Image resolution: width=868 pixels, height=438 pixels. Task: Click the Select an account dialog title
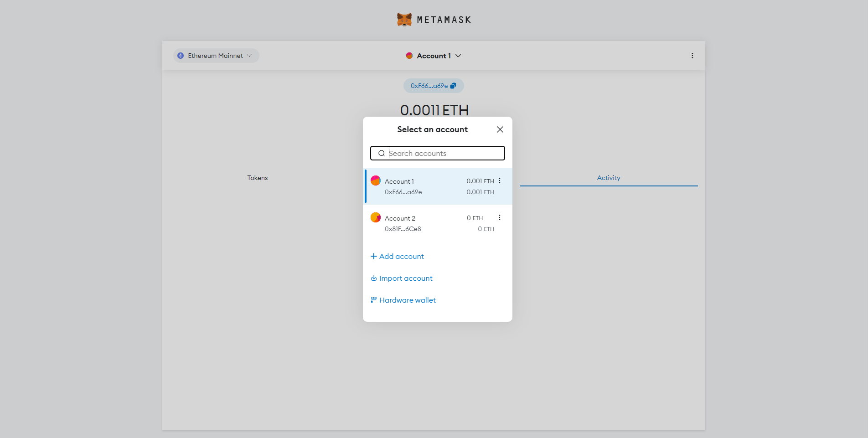click(433, 129)
